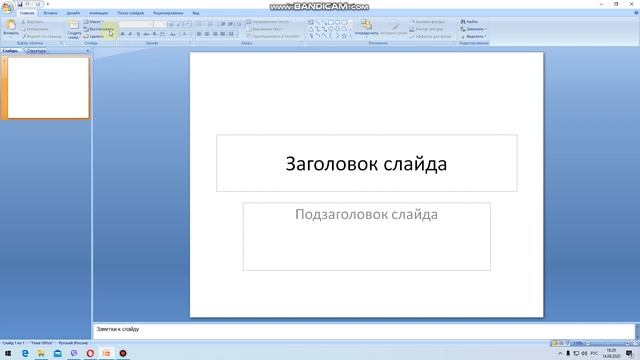Click the Подзаголовок слайда subtitle placeholder

367,236
